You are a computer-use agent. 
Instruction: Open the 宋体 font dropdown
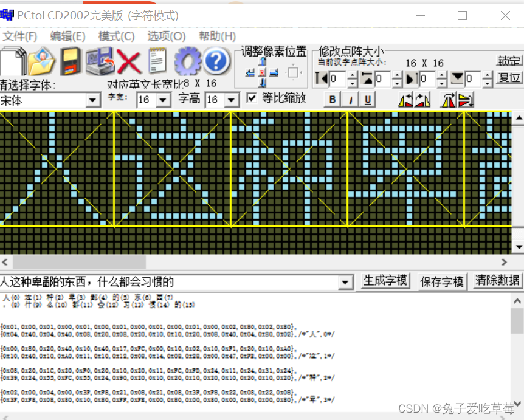coord(93,99)
